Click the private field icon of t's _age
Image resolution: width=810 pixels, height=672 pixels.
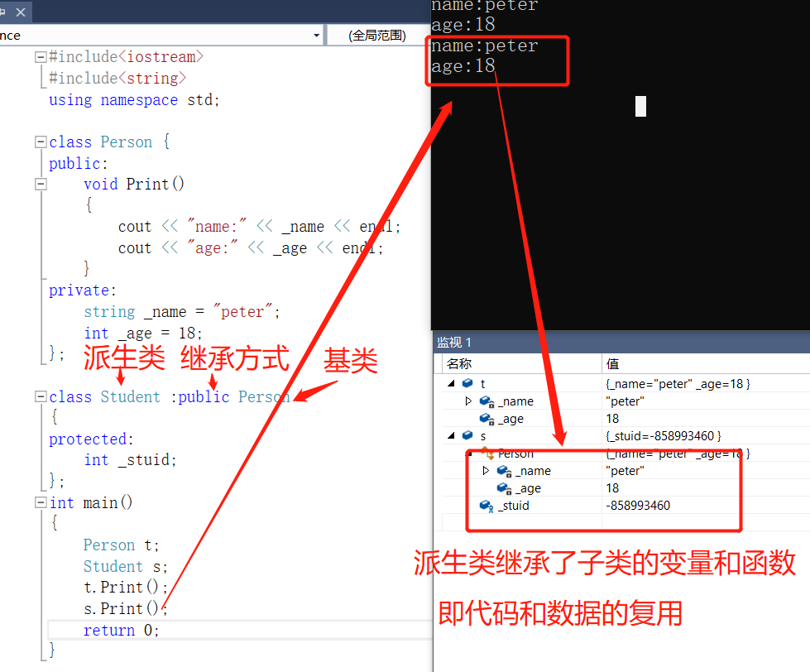click(487, 419)
